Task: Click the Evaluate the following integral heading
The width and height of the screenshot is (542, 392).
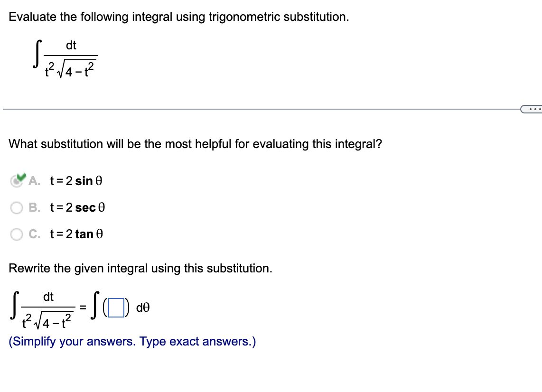Action: pyautogui.click(x=179, y=17)
